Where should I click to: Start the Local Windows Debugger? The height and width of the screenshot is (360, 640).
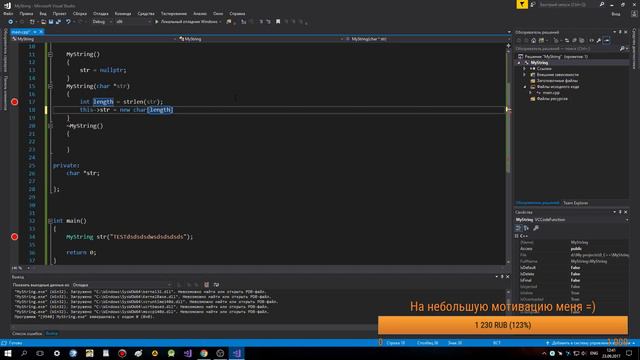coord(187,22)
